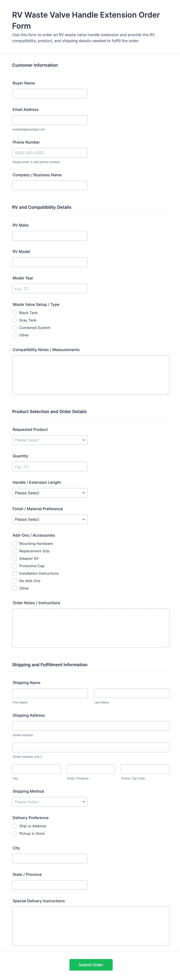Check the Mounting Hardware add-on
Image resolution: width=180 pixels, height=980 pixels.
point(15,543)
